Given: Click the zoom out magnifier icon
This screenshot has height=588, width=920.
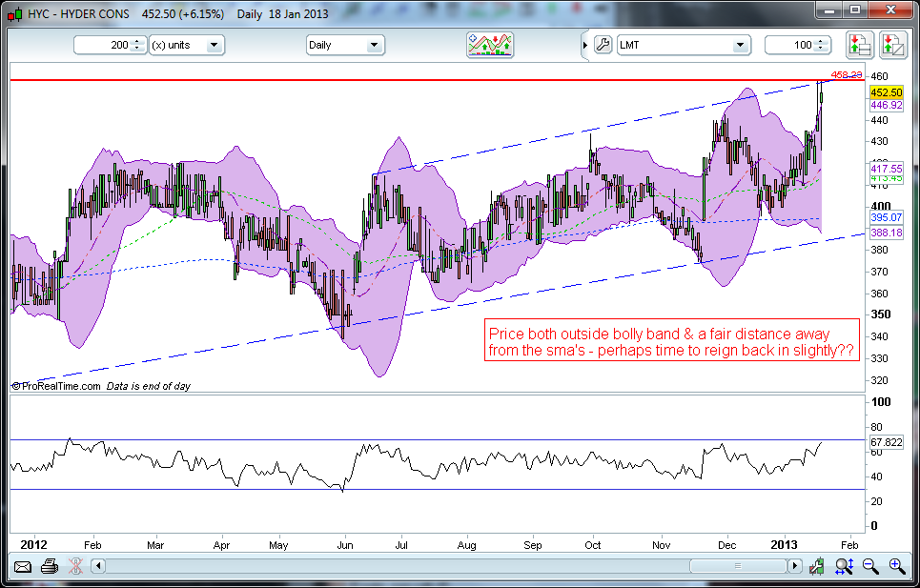Looking at the screenshot, I should coord(870,567).
